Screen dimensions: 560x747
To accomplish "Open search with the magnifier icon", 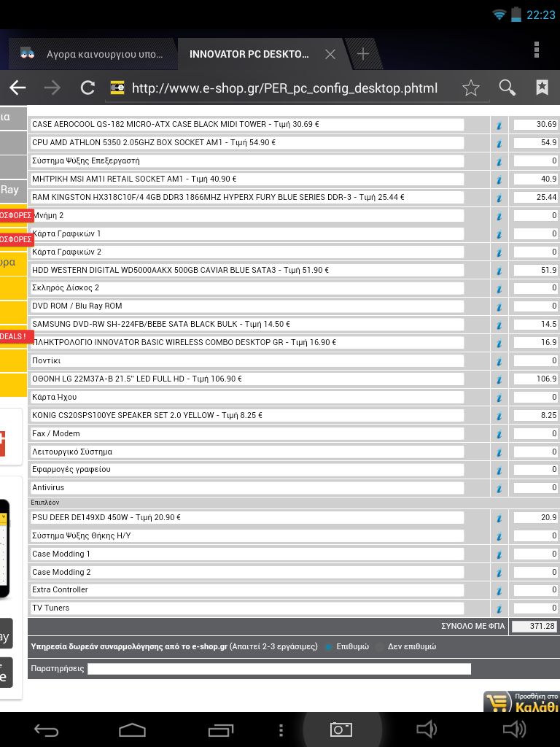I will pos(507,88).
